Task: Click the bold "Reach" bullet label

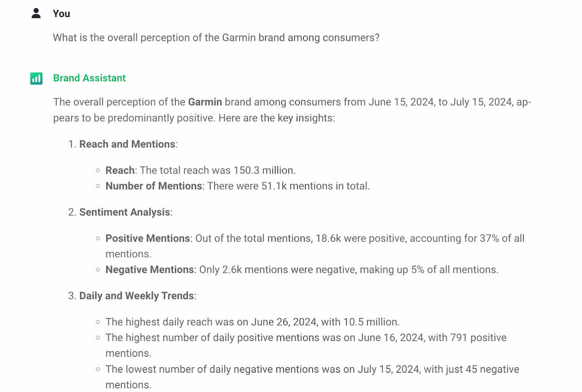Action: tap(120, 170)
